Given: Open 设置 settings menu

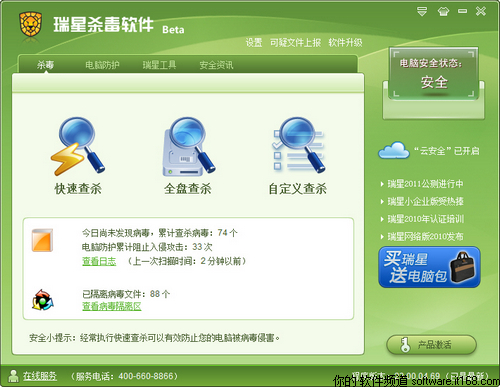Looking at the screenshot, I should click(x=254, y=43).
